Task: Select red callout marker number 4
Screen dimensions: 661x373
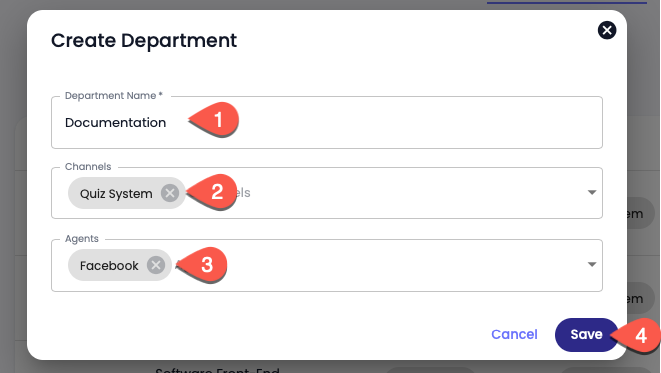Action: (637, 336)
